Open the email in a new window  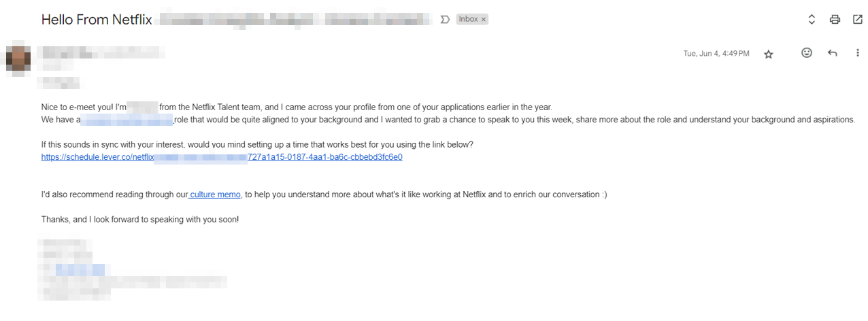pos(857,20)
